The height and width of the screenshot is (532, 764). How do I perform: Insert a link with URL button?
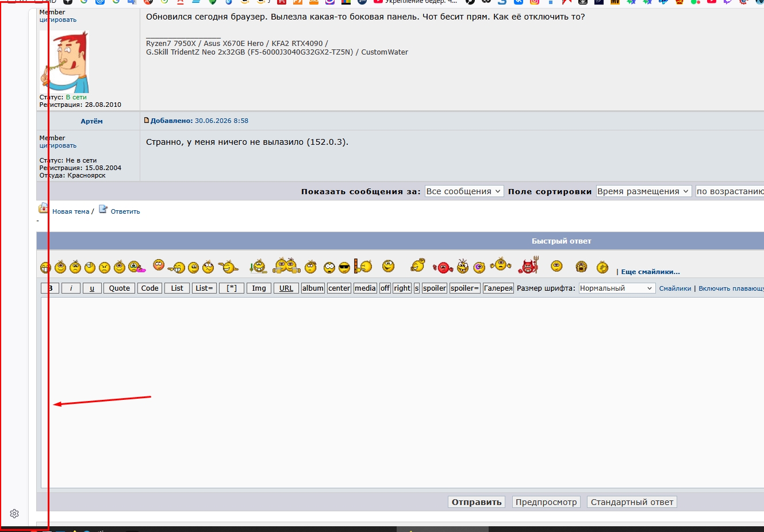tap(286, 288)
